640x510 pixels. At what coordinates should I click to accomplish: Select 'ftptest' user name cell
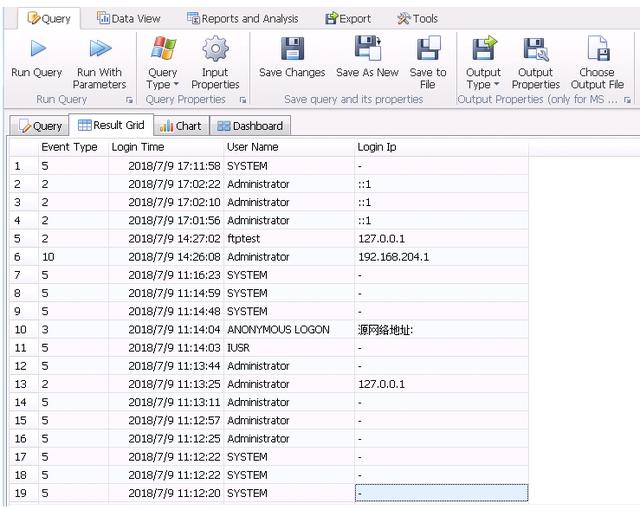click(x=289, y=239)
